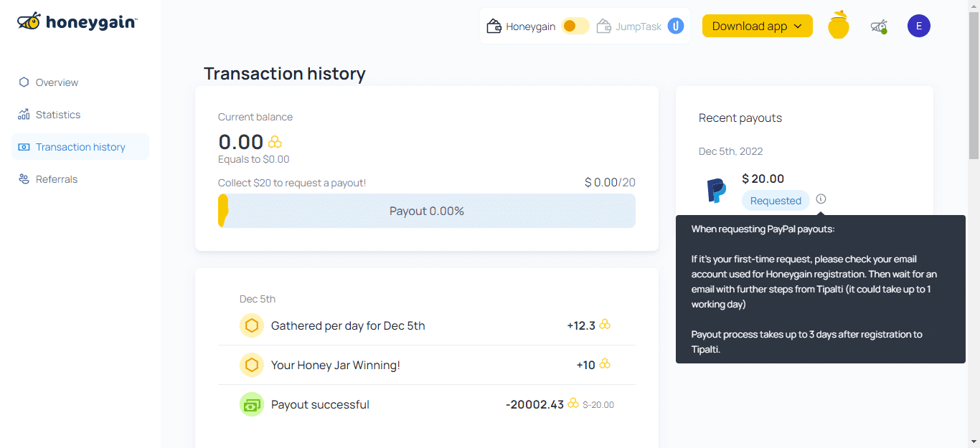Click the page's vertical scrollbar

[x=974, y=215]
